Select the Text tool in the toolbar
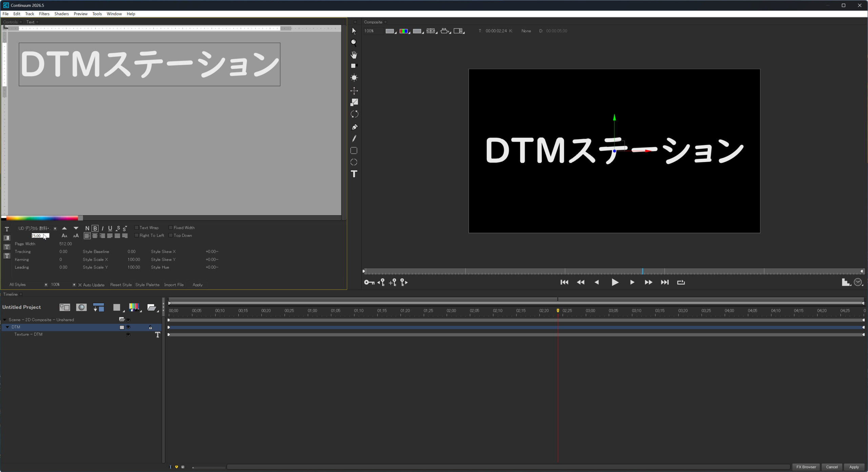 [x=354, y=174]
